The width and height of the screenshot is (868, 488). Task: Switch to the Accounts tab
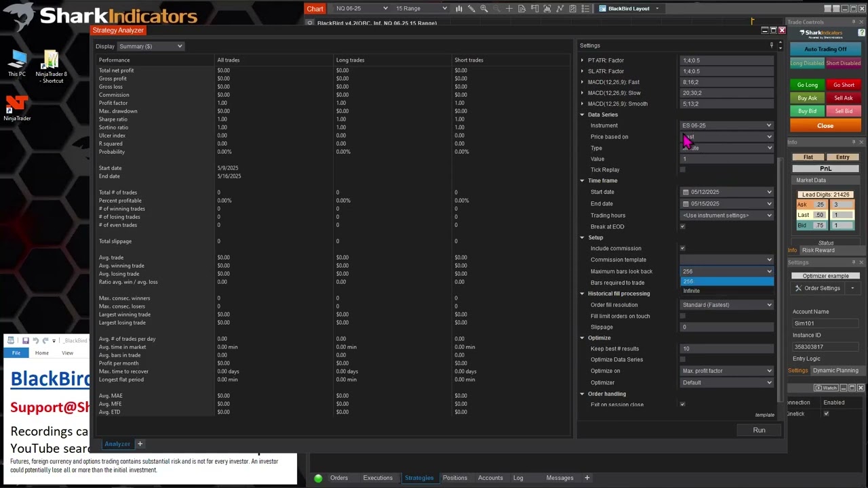tap(490, 478)
